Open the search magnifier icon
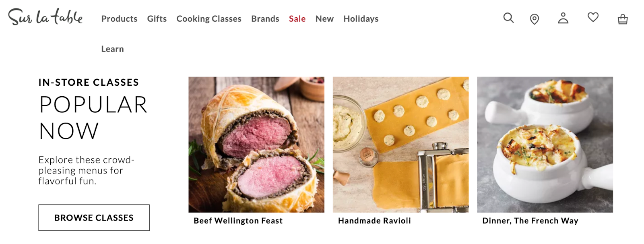The height and width of the screenshot is (244, 644). [x=508, y=18]
